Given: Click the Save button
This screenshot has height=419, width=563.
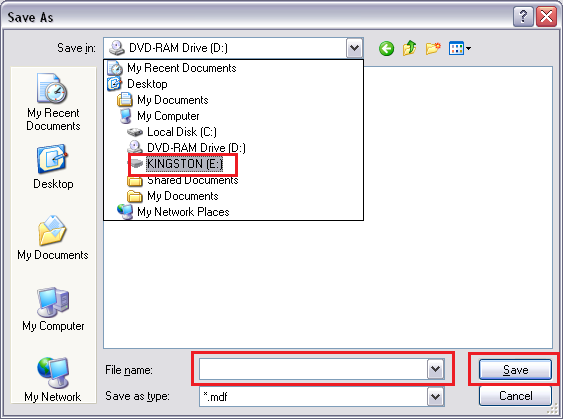Looking at the screenshot, I should pos(515,369).
